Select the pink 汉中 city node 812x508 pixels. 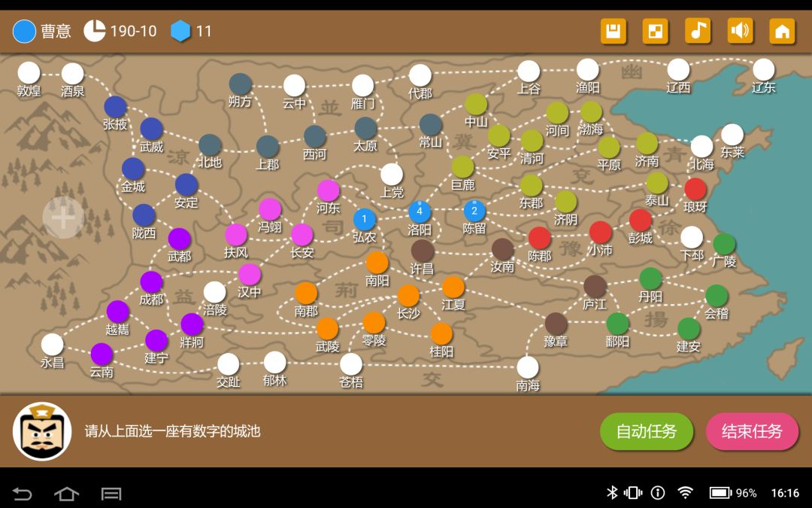(250, 275)
